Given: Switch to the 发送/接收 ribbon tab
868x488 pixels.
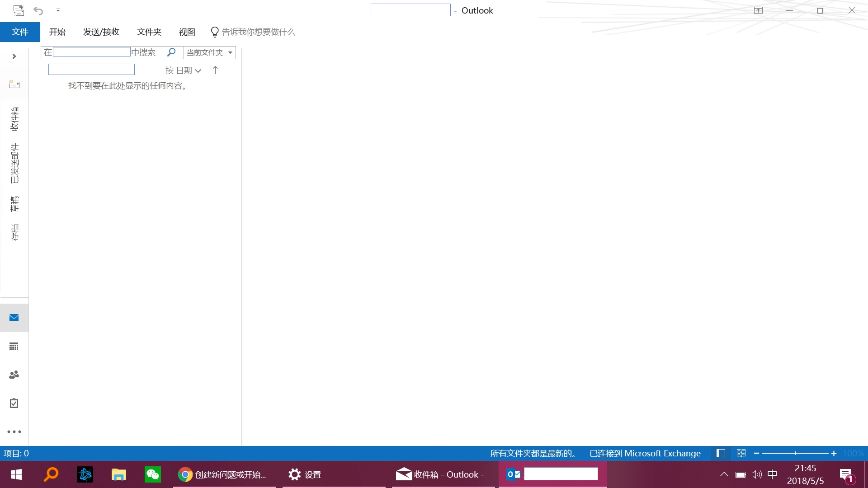Looking at the screenshot, I should [x=101, y=32].
